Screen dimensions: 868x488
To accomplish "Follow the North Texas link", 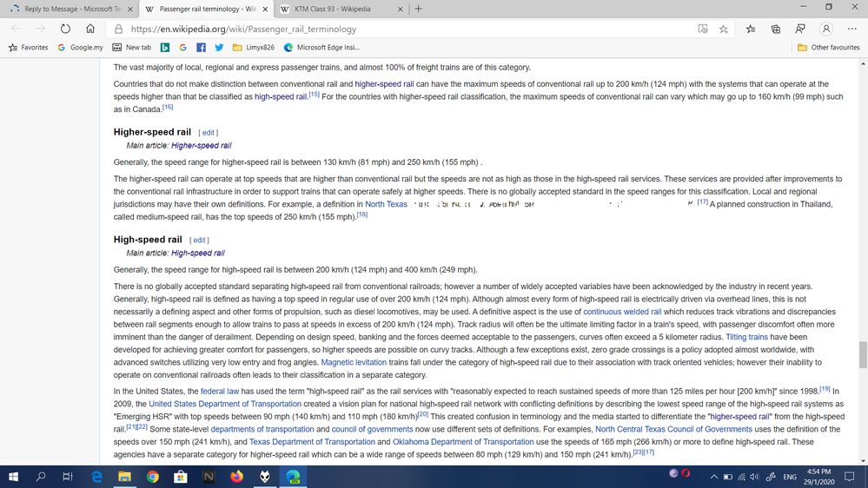I will click(386, 204).
